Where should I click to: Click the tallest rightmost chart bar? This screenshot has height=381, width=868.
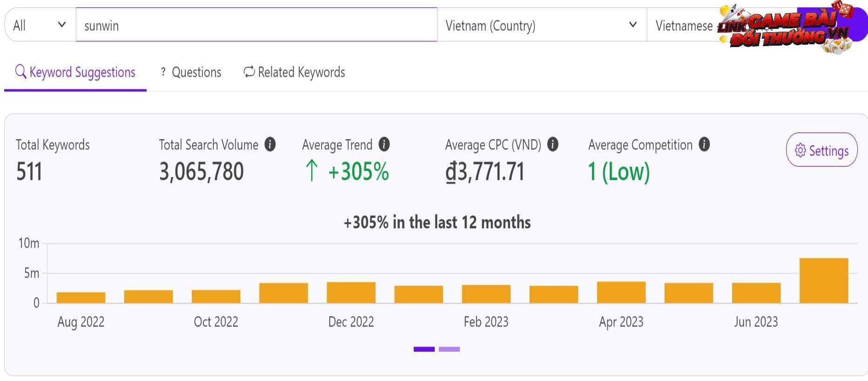(x=824, y=280)
